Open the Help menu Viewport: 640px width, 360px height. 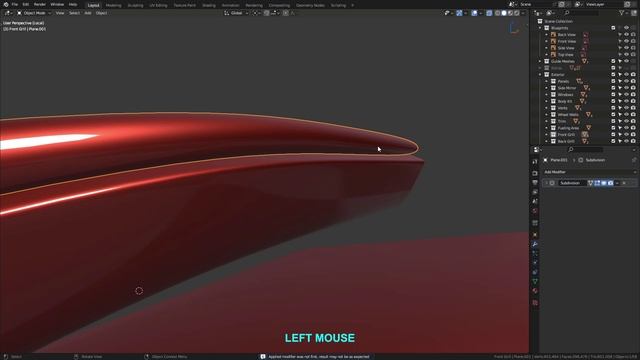point(73,4)
